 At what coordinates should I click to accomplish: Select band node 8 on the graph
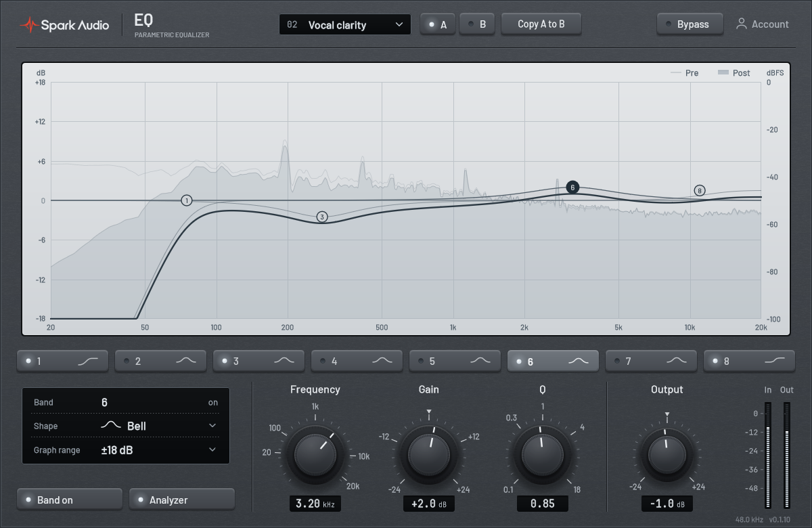coord(700,191)
